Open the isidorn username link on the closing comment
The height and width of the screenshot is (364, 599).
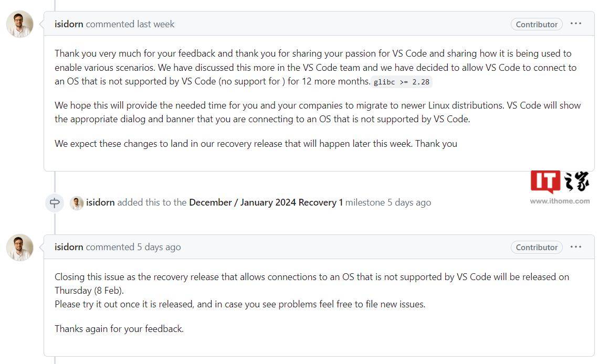point(69,247)
